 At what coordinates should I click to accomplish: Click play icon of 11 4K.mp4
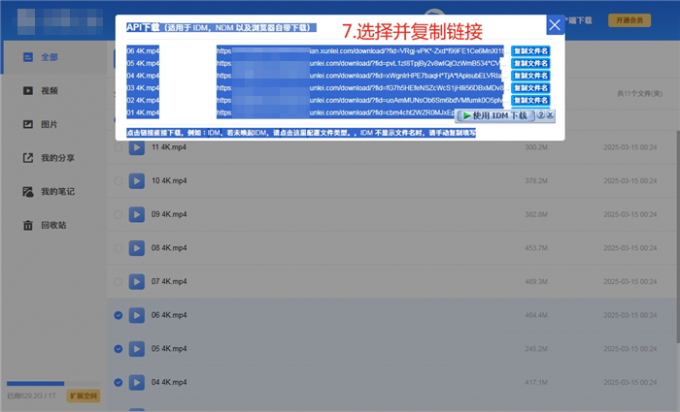tap(137, 147)
